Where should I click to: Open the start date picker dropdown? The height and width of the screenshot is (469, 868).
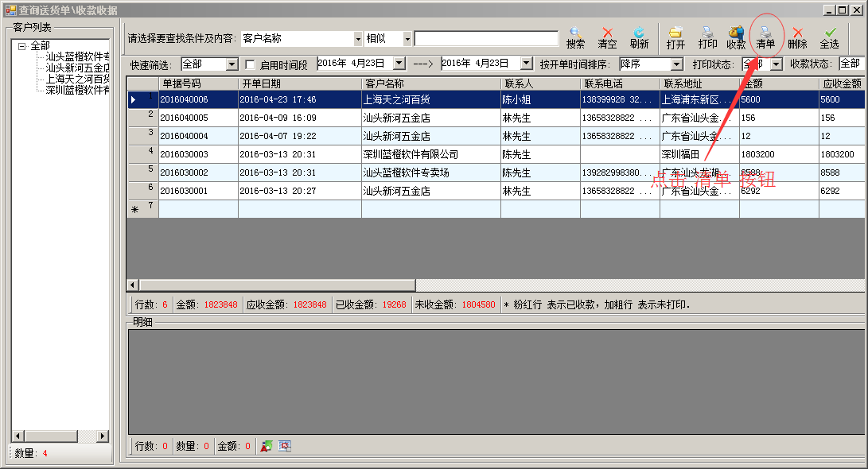pos(399,64)
